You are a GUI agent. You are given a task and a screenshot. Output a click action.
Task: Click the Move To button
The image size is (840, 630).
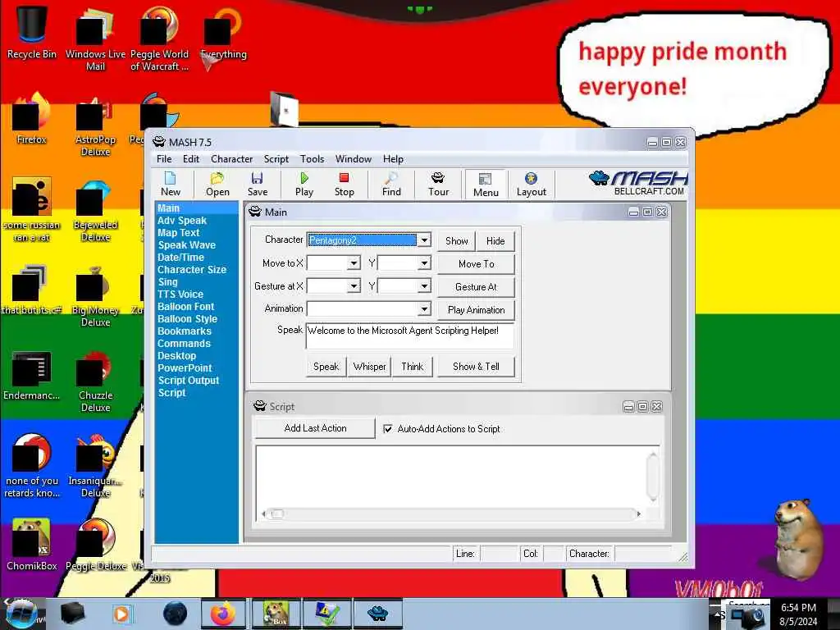click(x=477, y=264)
